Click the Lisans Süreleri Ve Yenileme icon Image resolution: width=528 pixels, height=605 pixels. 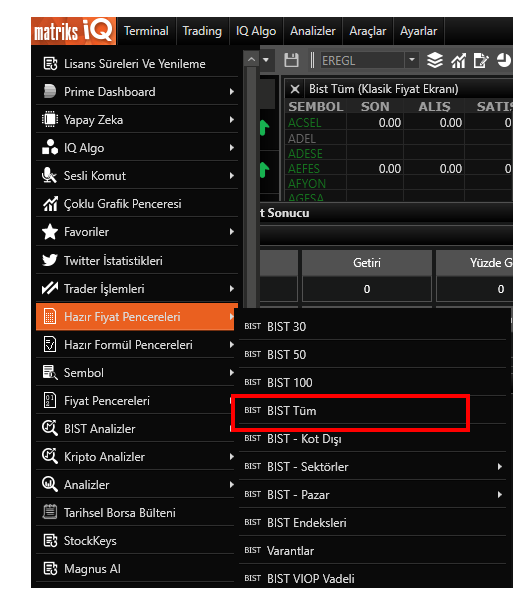[50, 64]
